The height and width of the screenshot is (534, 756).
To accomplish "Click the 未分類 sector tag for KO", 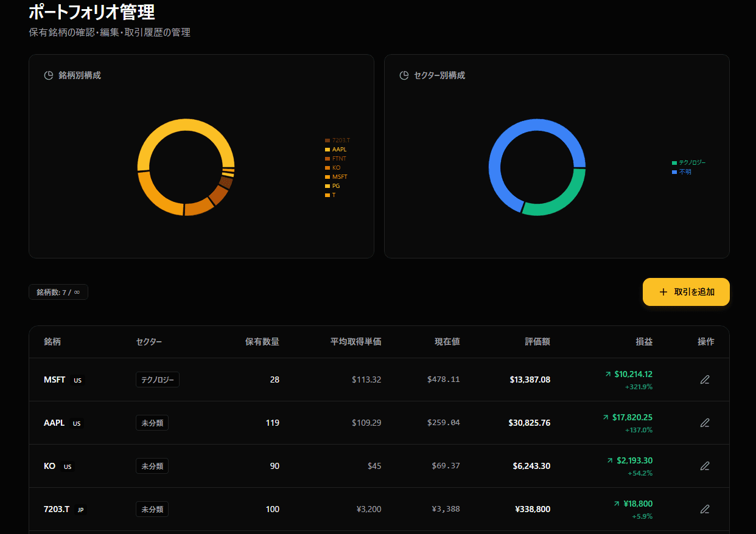I will [x=152, y=466].
